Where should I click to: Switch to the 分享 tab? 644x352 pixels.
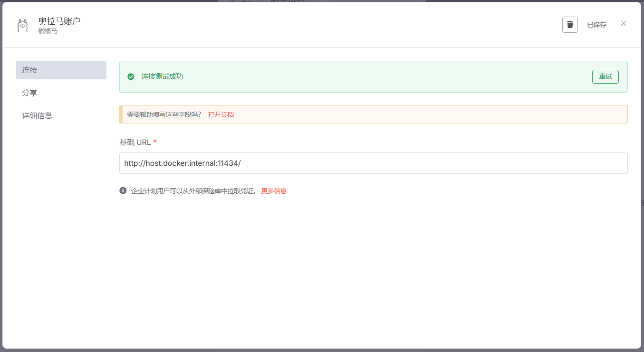[x=61, y=93]
